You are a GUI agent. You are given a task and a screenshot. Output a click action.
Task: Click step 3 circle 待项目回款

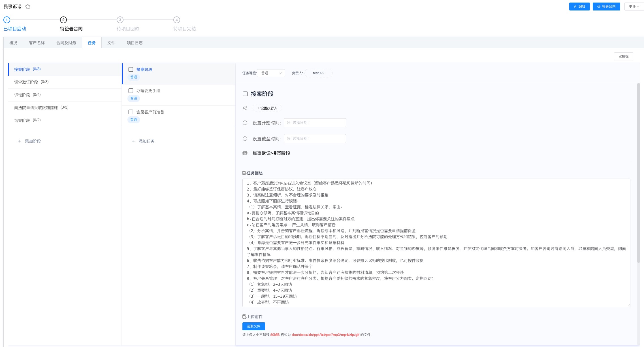pos(120,20)
